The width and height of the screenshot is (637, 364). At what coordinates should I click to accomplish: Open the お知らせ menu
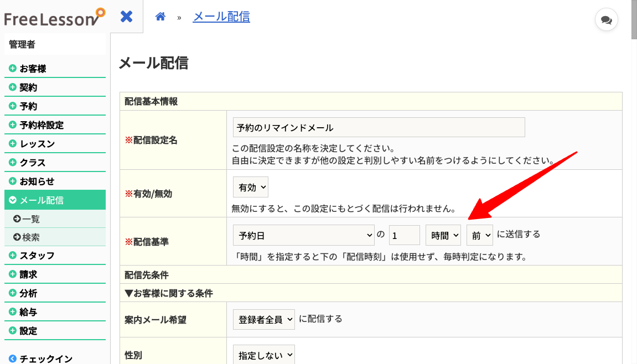pyautogui.click(x=55, y=181)
